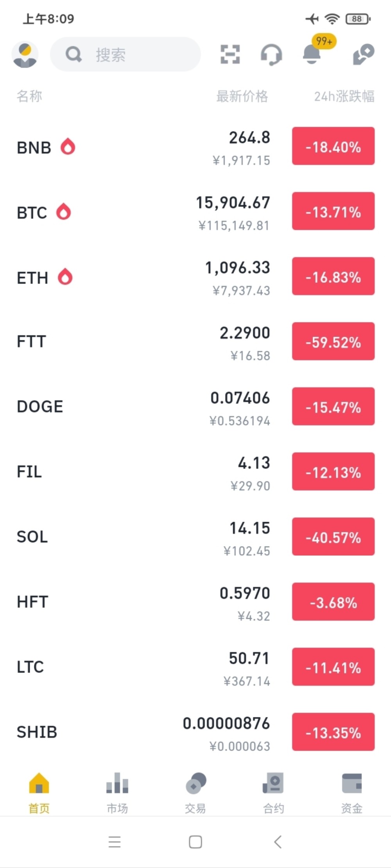The height and width of the screenshot is (868, 391).
Task: Tap the Android back navigation arrow
Action: click(278, 842)
